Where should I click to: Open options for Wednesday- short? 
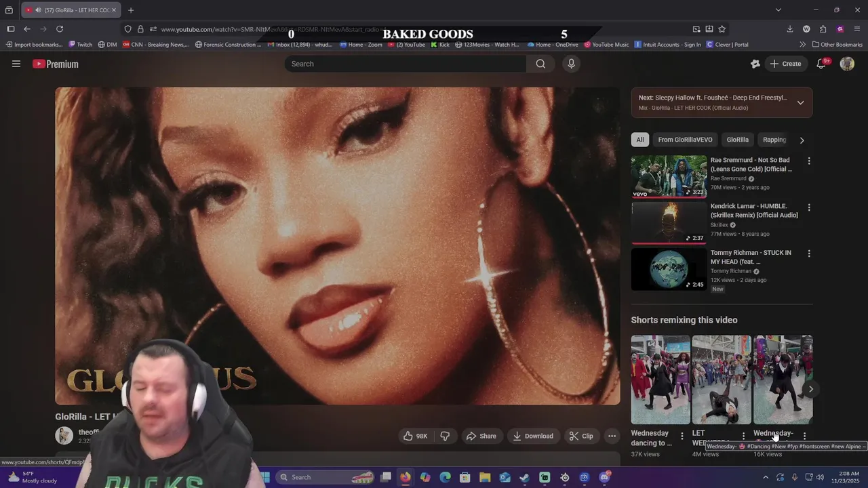point(804,436)
